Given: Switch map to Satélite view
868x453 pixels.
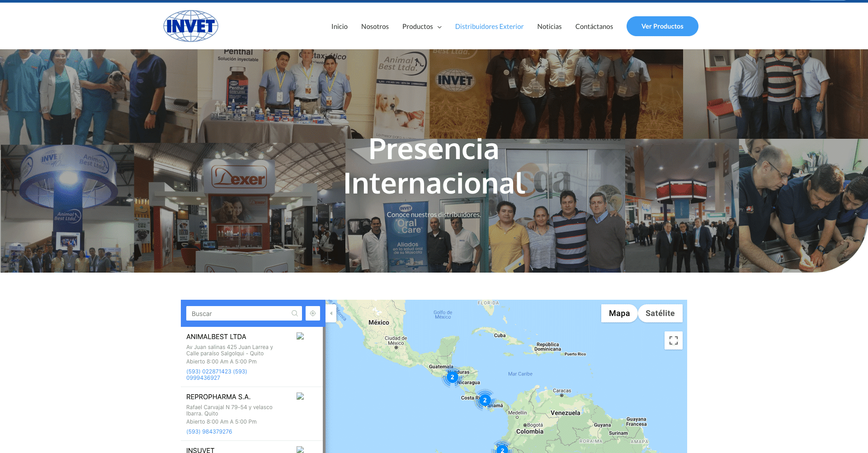Looking at the screenshot, I should 660,313.
